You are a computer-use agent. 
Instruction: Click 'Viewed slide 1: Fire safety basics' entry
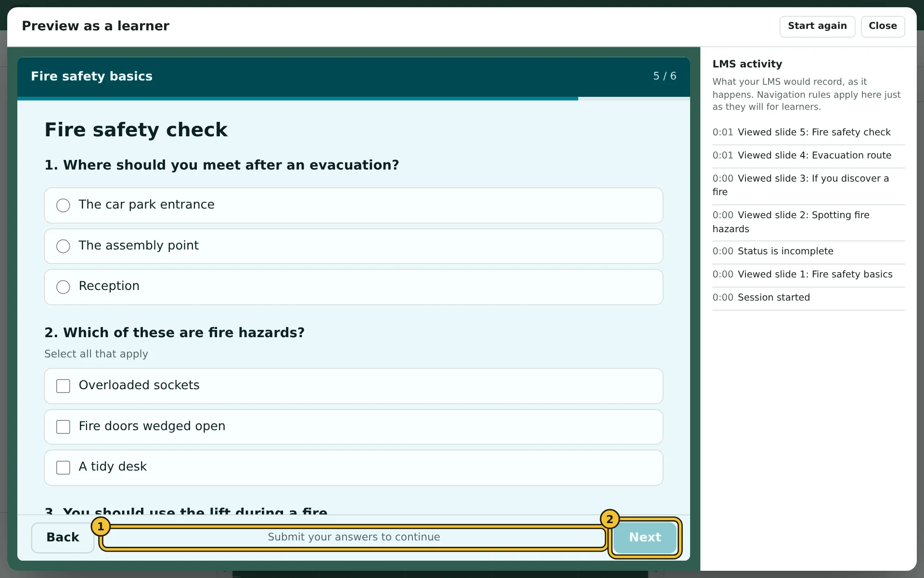(808, 275)
